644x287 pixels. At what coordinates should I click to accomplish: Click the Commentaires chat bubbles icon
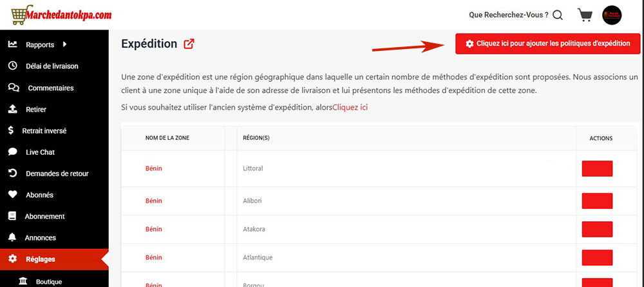coord(13,88)
